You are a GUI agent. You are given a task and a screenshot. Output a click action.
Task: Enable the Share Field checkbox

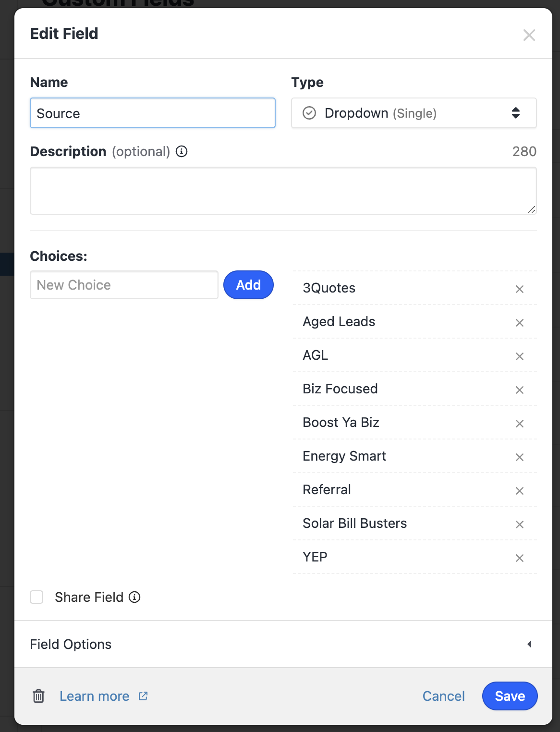tap(37, 597)
